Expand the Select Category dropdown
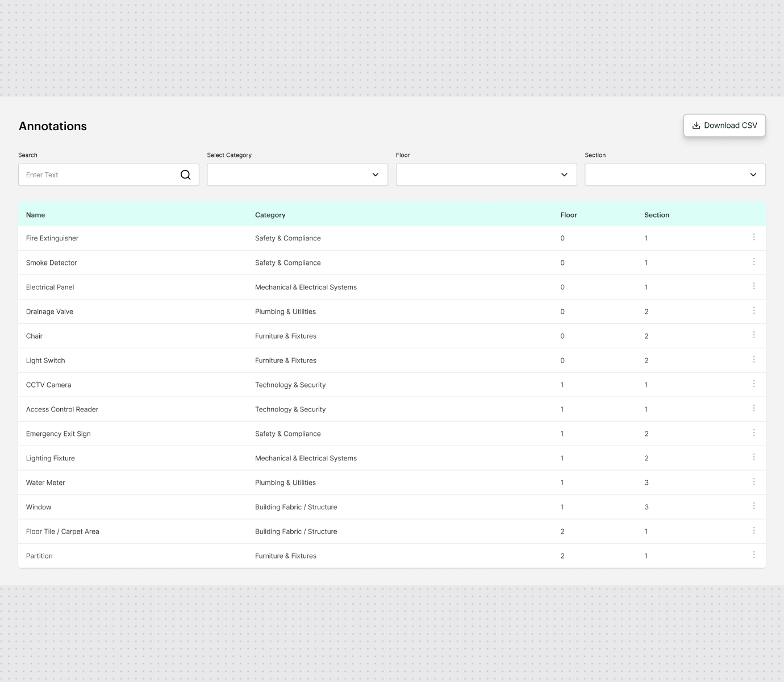784x682 pixels. 297,175
